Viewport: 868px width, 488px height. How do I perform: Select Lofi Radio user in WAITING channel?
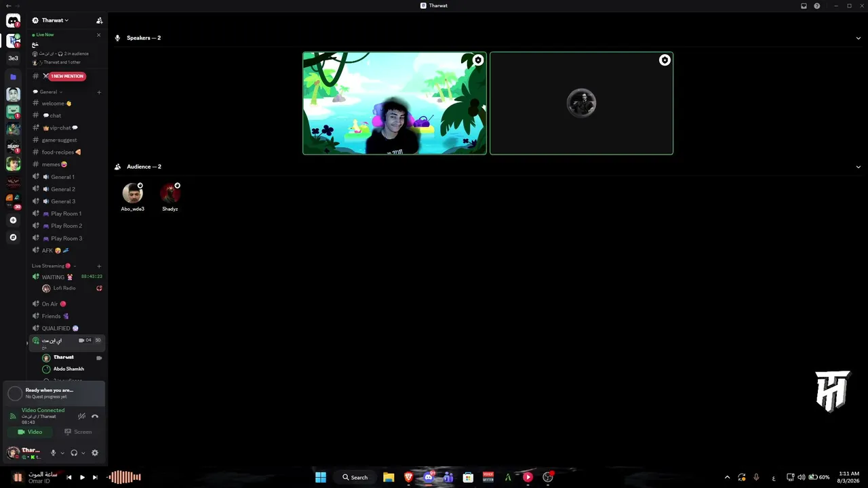click(72, 288)
